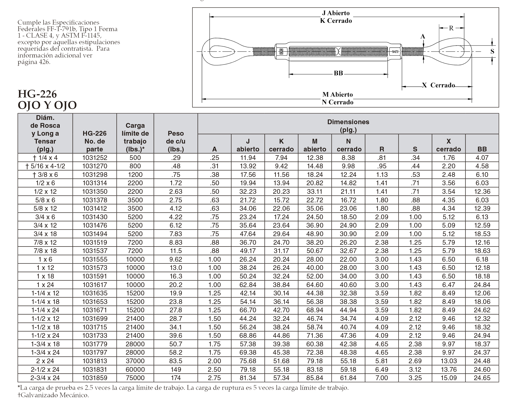
Task: Select part number 1031476
Action: coord(95,225)
